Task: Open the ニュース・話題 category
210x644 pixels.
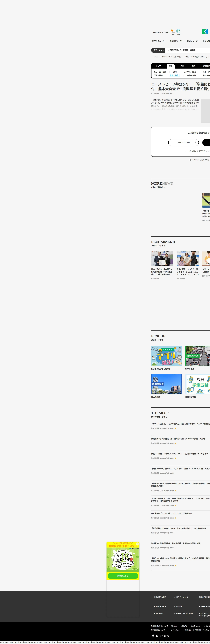Action: point(160,72)
